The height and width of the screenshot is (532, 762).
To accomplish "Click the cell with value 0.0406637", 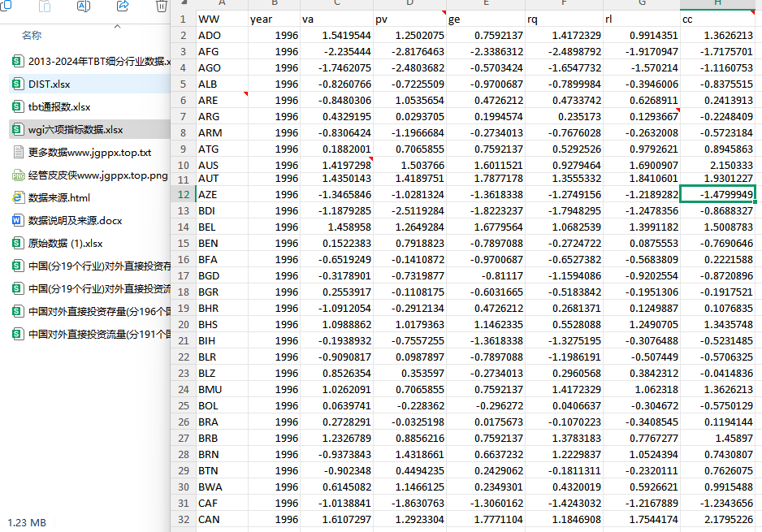I will (565, 405).
